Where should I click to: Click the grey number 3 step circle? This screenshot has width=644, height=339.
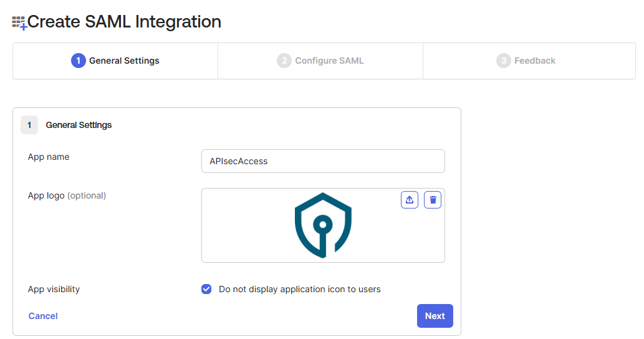503,61
